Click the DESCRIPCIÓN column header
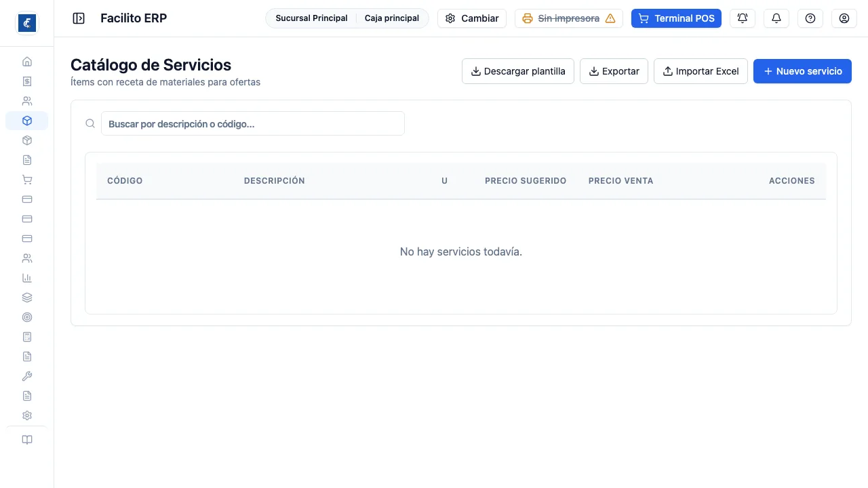868x488 pixels. click(x=275, y=181)
